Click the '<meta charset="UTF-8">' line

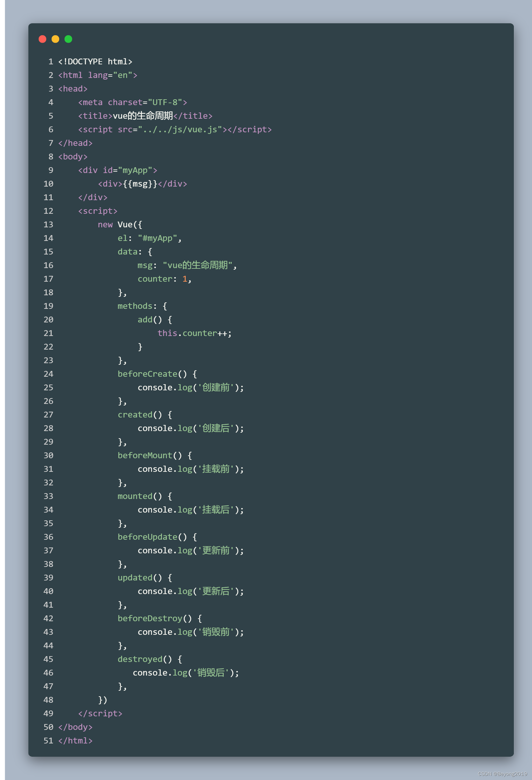[133, 103]
